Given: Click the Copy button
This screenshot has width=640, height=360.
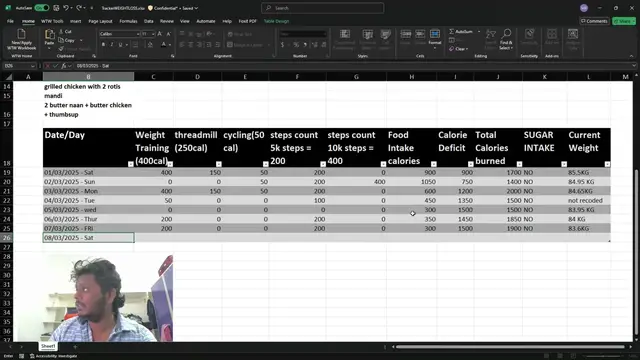Looking at the screenshot, I should [67, 40].
